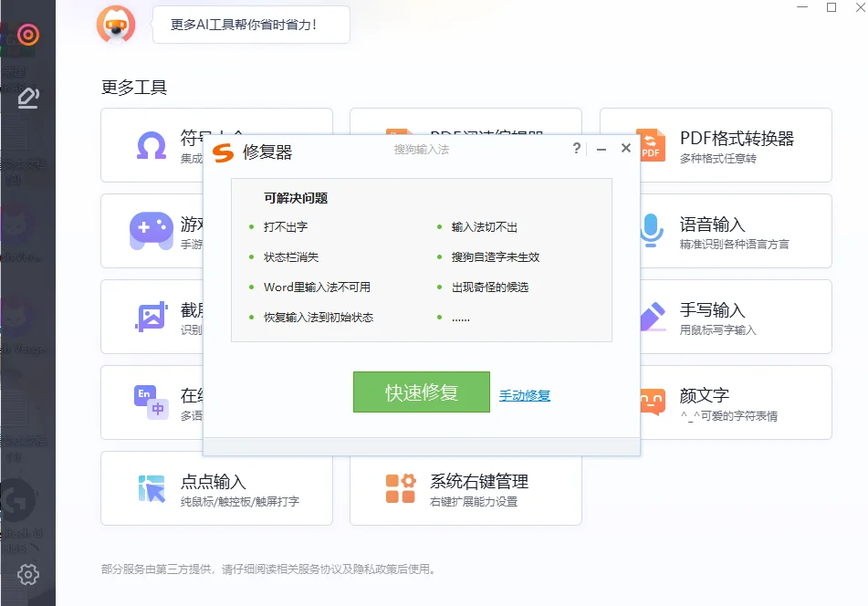
Task: Select the game controller icon for 游戏
Action: pos(152,231)
